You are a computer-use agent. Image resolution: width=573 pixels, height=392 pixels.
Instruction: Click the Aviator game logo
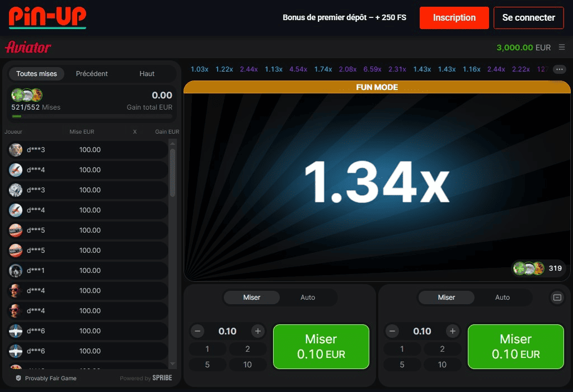(28, 47)
